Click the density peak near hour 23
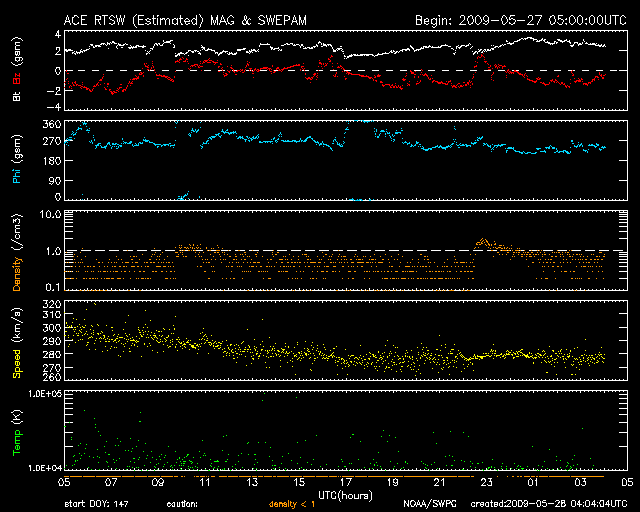640x512 pixels. click(x=483, y=241)
